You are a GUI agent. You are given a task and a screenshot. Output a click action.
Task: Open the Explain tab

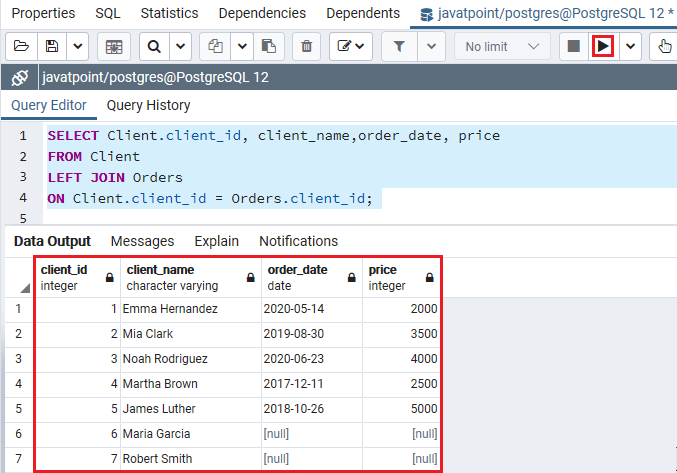[x=216, y=241]
